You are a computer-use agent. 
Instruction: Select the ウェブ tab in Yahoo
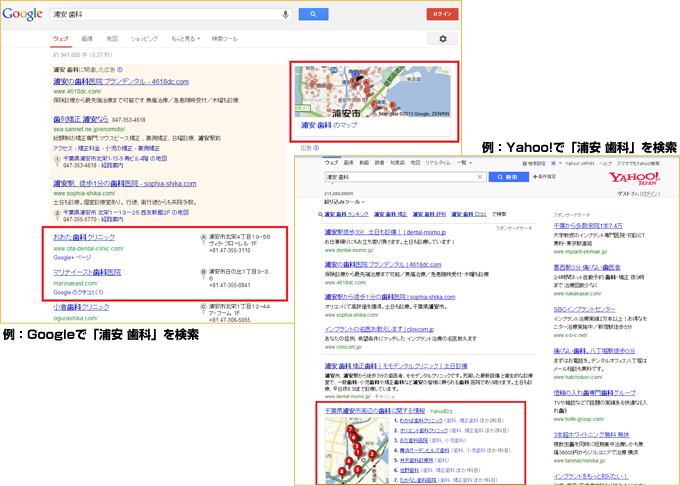pos(331,163)
